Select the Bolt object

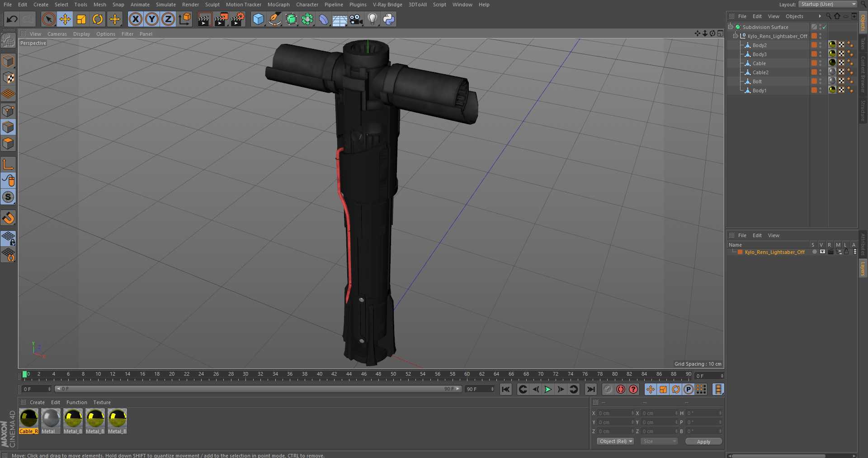(757, 81)
